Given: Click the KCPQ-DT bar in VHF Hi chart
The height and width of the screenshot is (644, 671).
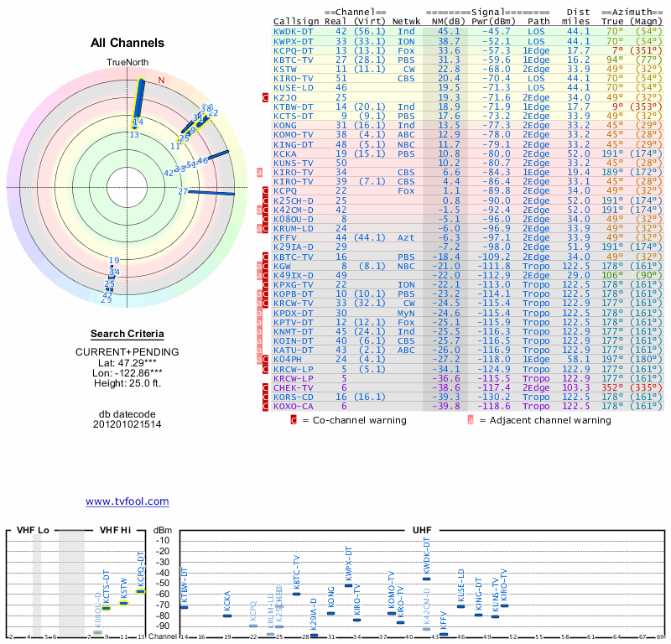Looking at the screenshot, I should (x=141, y=591).
